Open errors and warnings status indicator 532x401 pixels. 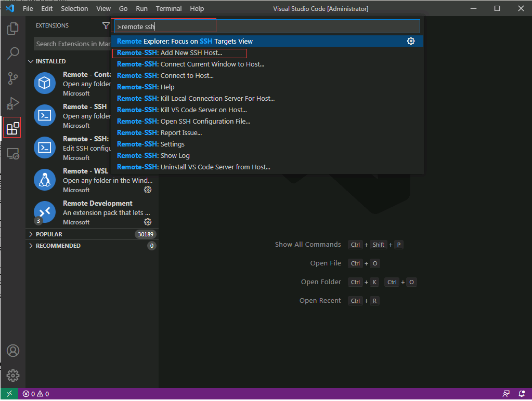(36, 394)
